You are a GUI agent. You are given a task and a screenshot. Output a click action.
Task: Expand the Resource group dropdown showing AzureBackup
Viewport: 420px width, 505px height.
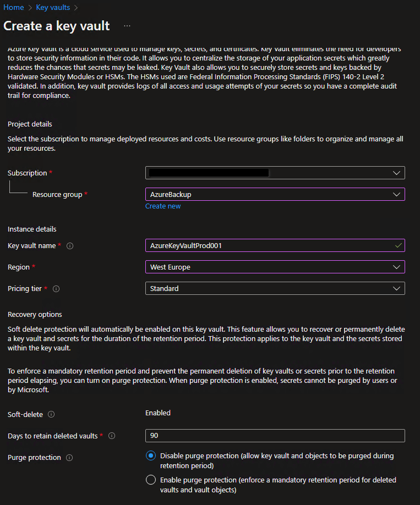click(x=275, y=194)
